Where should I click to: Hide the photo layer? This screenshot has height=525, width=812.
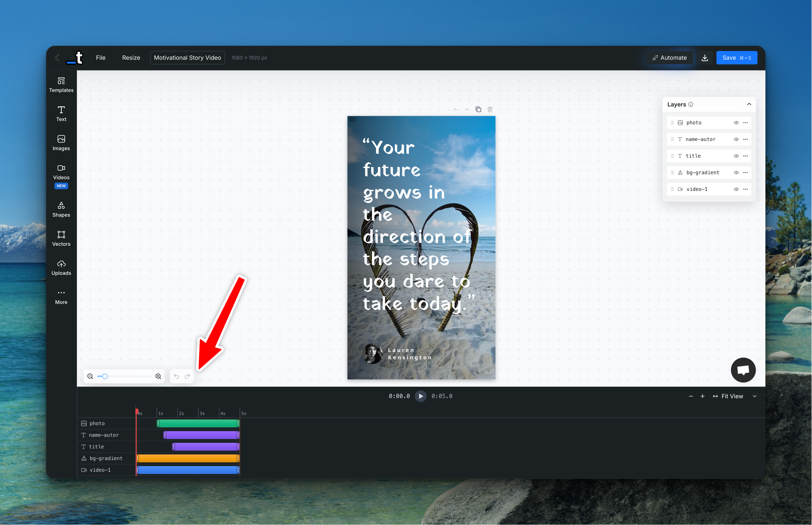(x=736, y=122)
